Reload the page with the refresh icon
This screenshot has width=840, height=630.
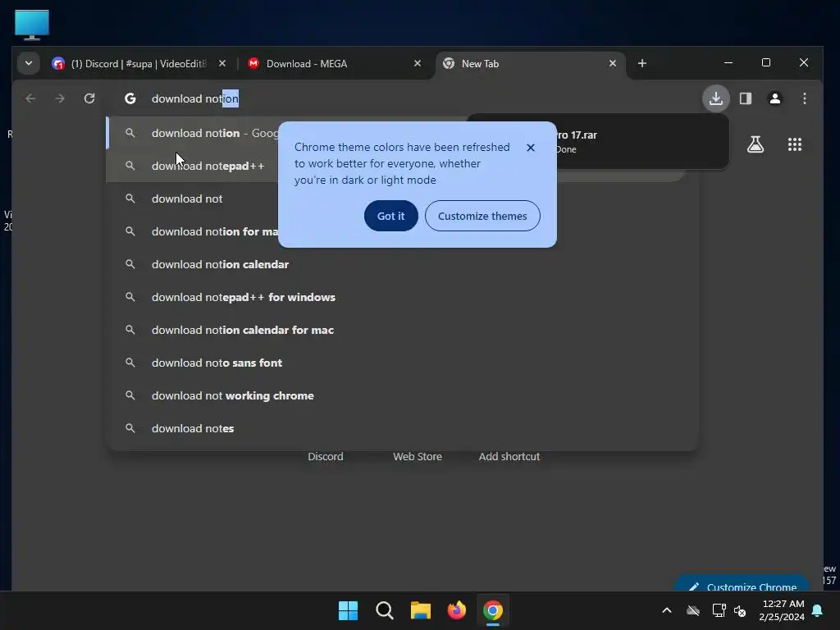[x=89, y=98]
